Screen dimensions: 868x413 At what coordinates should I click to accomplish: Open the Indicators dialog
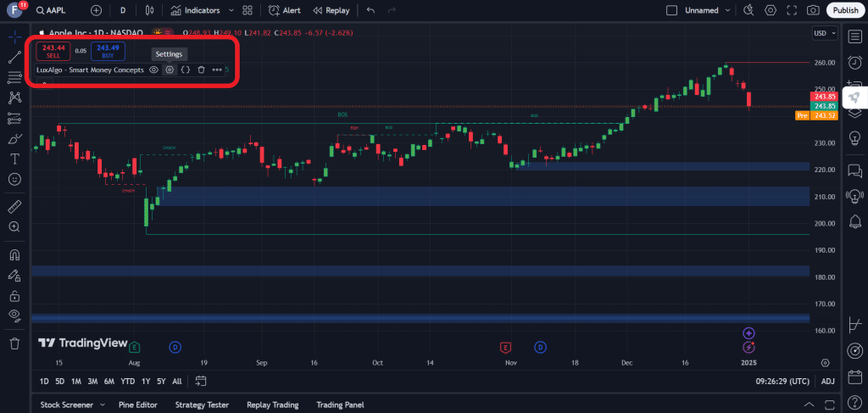(x=196, y=10)
